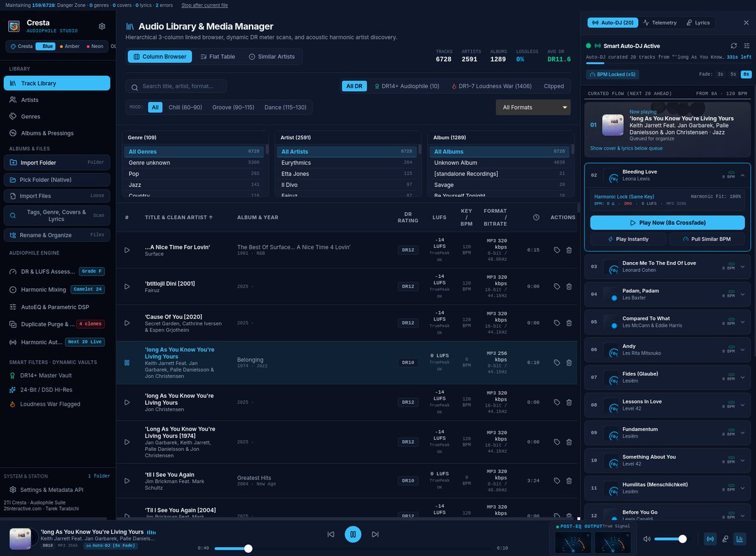Delete the 'til I See You Again Greatest Hits track

[569, 480]
